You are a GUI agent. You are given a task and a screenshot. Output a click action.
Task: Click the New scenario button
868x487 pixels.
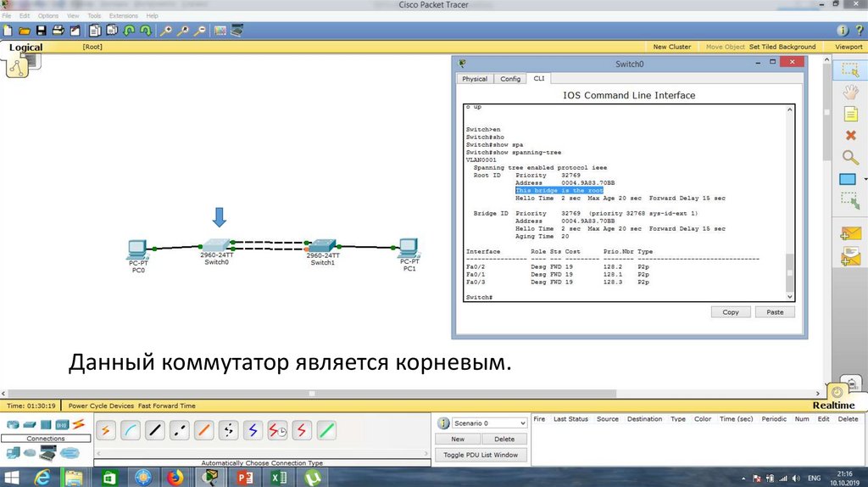(x=458, y=439)
